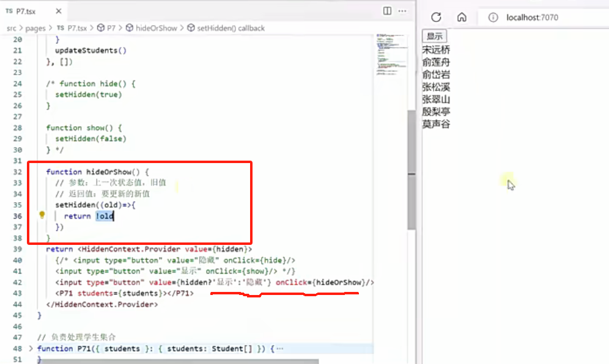Split the editor to the right
The height and width of the screenshot is (364, 609).
(387, 11)
